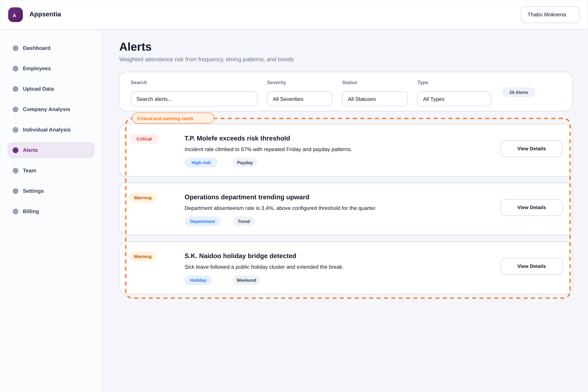Open the Team page
The image size is (588, 392).
point(51,171)
